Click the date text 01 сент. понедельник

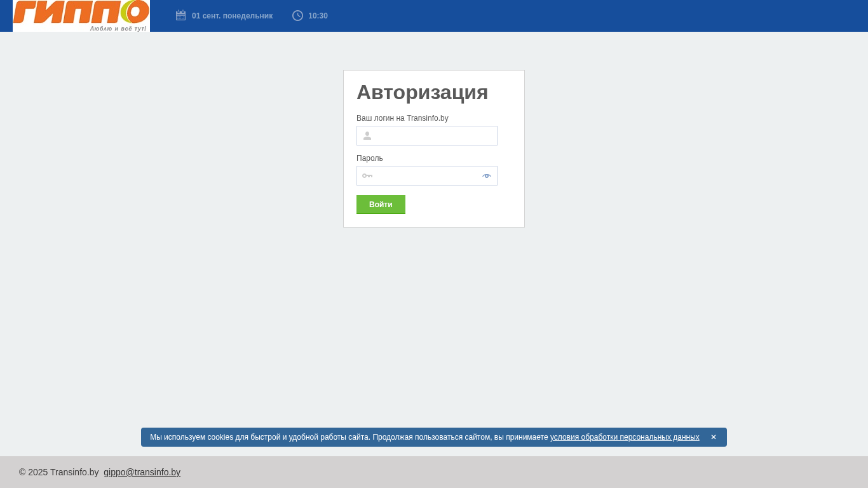[232, 16]
